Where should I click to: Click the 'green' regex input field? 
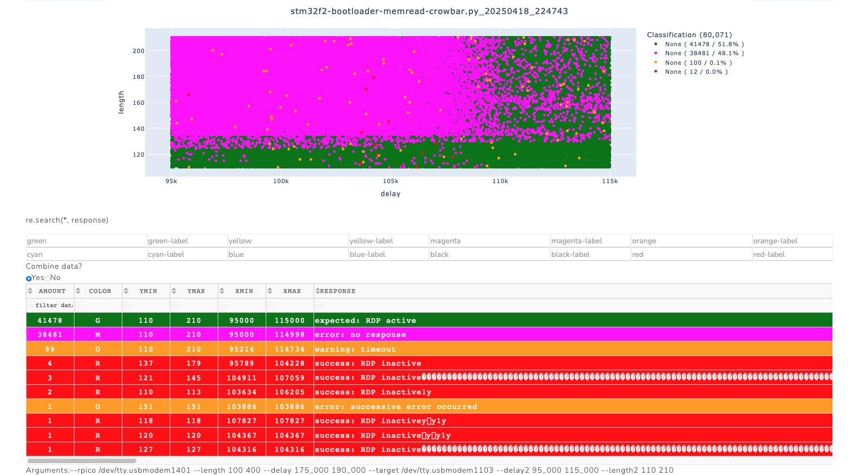pyautogui.click(x=86, y=241)
